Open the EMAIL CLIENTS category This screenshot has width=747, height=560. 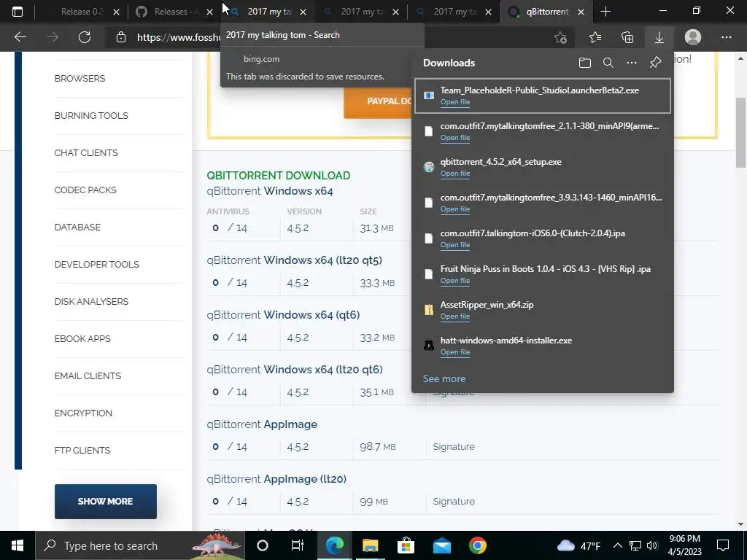(88, 376)
